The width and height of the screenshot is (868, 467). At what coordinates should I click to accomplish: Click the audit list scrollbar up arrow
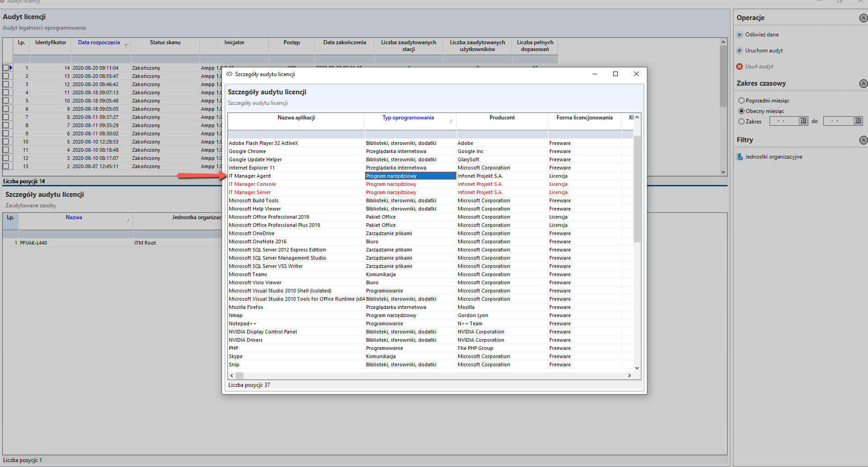pyautogui.click(x=723, y=42)
